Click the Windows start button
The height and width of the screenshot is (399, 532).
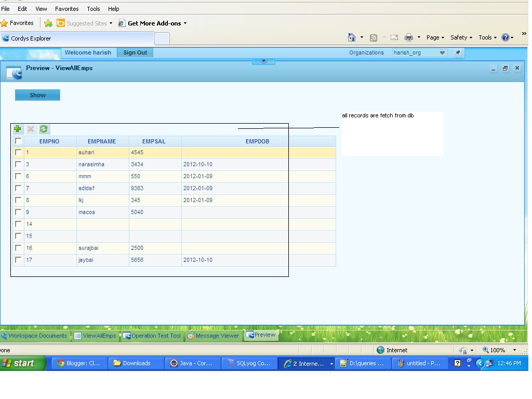22,363
